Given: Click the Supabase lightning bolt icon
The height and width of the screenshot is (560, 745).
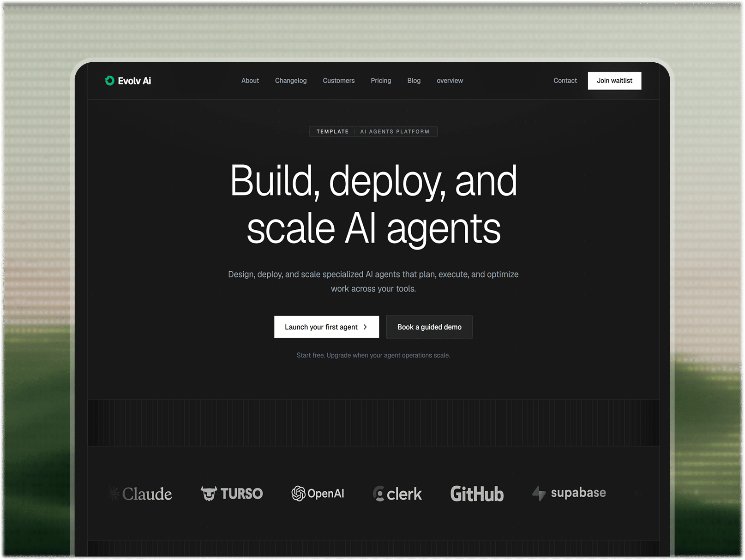Looking at the screenshot, I should (x=539, y=493).
